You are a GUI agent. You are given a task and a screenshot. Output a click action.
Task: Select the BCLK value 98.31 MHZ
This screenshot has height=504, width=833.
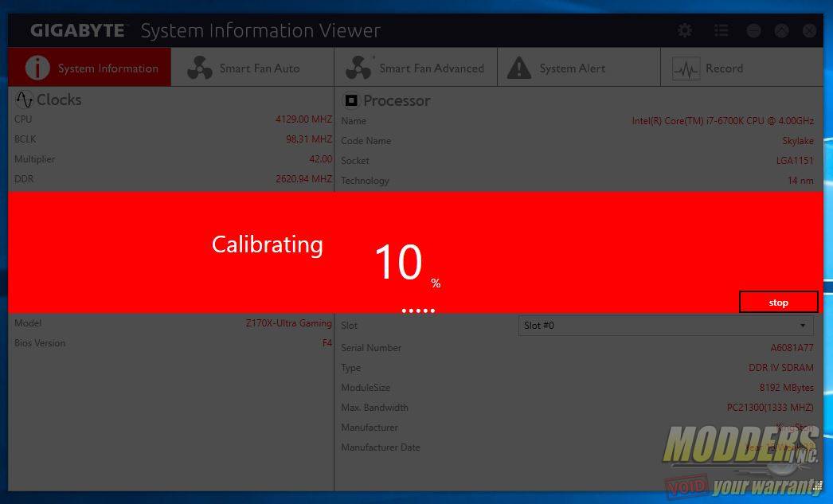click(309, 139)
